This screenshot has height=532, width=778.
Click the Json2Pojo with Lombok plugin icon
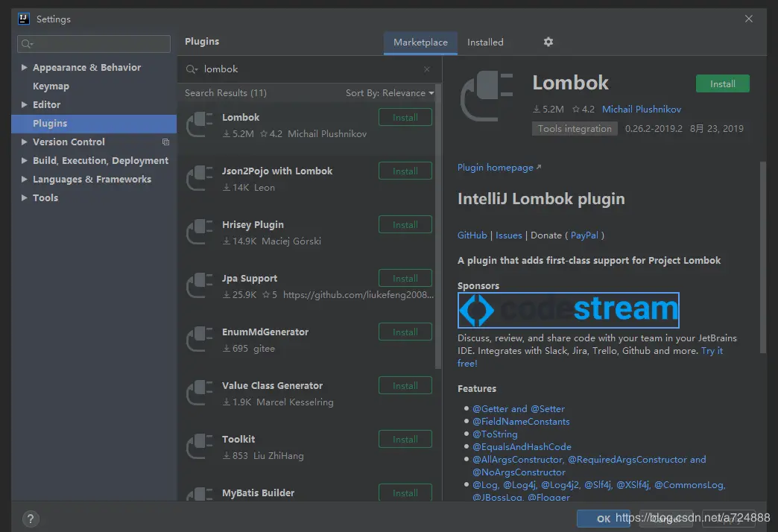[x=199, y=179]
